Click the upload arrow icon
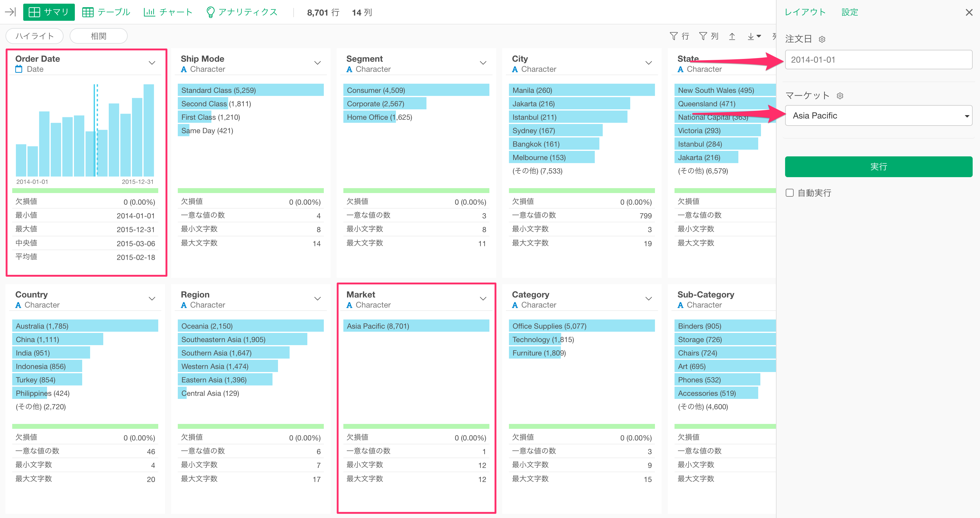980x518 pixels. 732,36
